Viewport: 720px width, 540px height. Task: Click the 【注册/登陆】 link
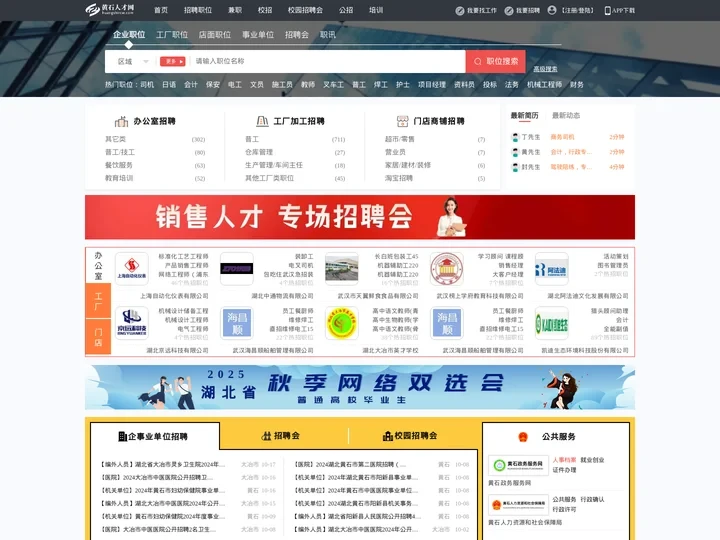tap(578, 11)
